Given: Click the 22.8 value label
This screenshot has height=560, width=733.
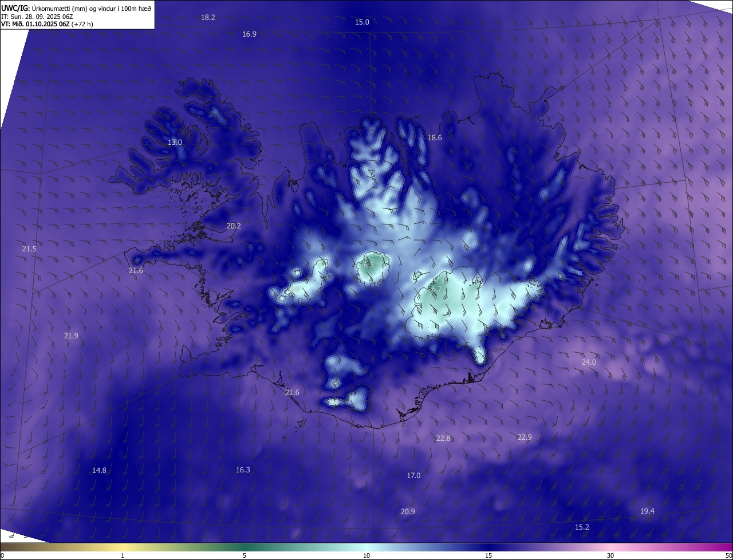Looking at the screenshot, I should (443, 439).
